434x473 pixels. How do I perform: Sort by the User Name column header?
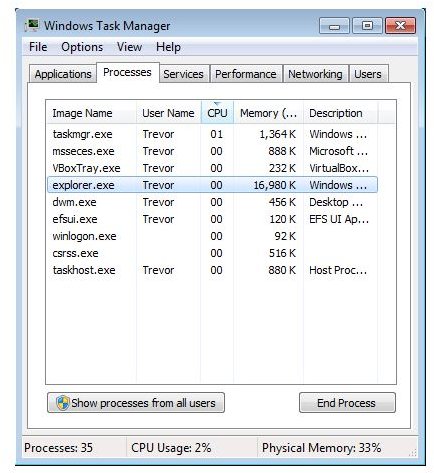coord(168,113)
